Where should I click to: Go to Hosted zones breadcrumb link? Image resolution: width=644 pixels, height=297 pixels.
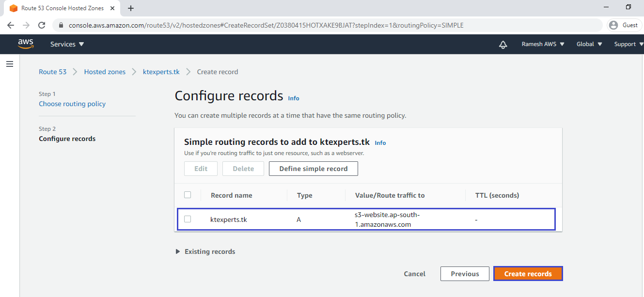click(105, 72)
